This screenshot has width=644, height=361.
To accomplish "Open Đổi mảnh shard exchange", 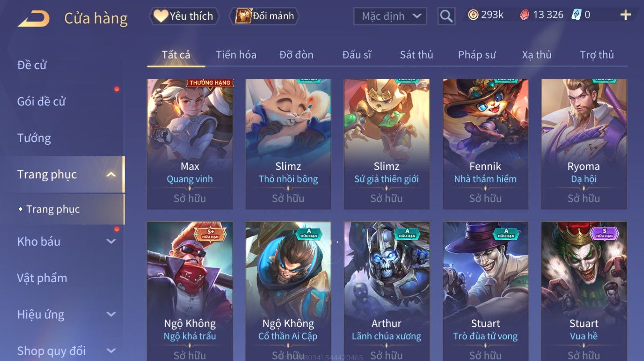I will pos(264,16).
